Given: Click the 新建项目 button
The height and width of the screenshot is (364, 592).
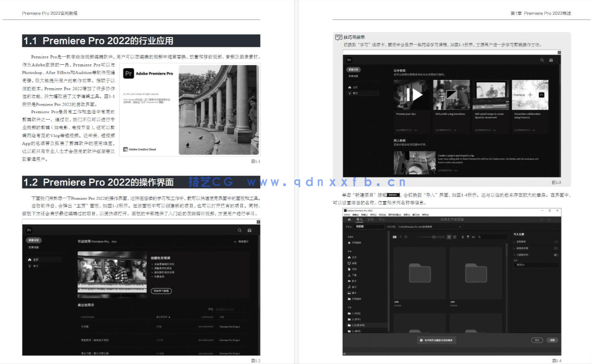Looking at the screenshot, I should click(x=34, y=240).
